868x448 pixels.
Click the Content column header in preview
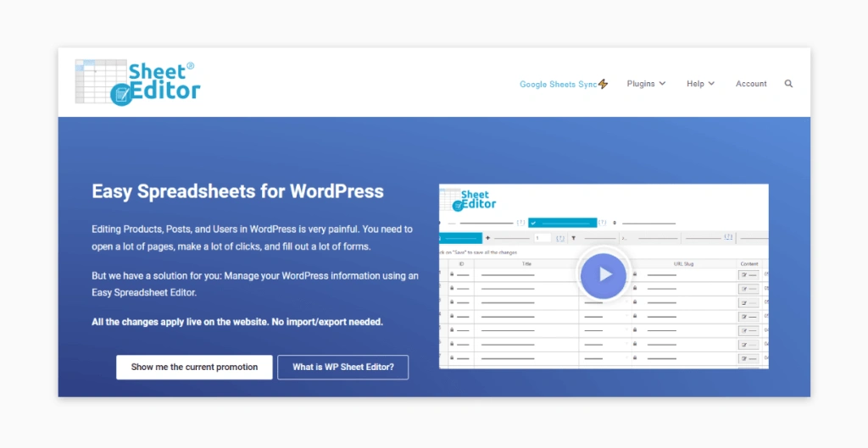(749, 264)
